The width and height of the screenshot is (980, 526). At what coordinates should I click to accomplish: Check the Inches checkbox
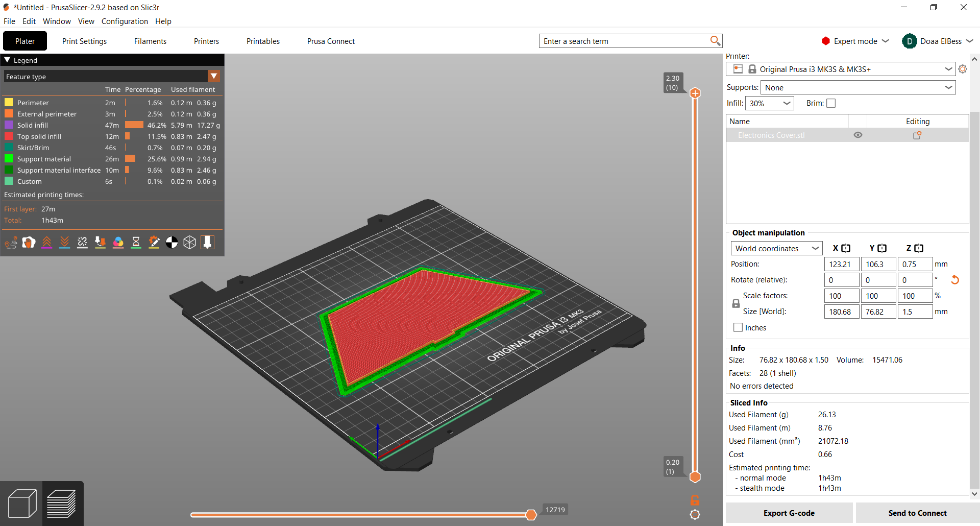click(x=738, y=328)
